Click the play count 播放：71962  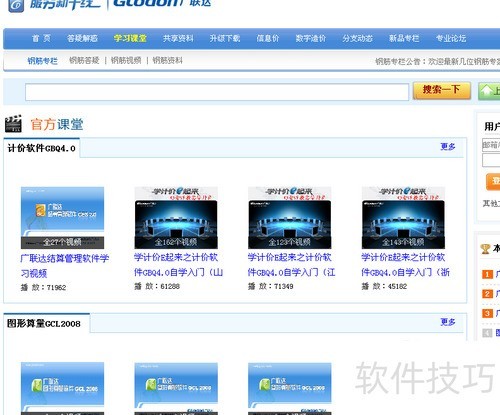point(43,287)
